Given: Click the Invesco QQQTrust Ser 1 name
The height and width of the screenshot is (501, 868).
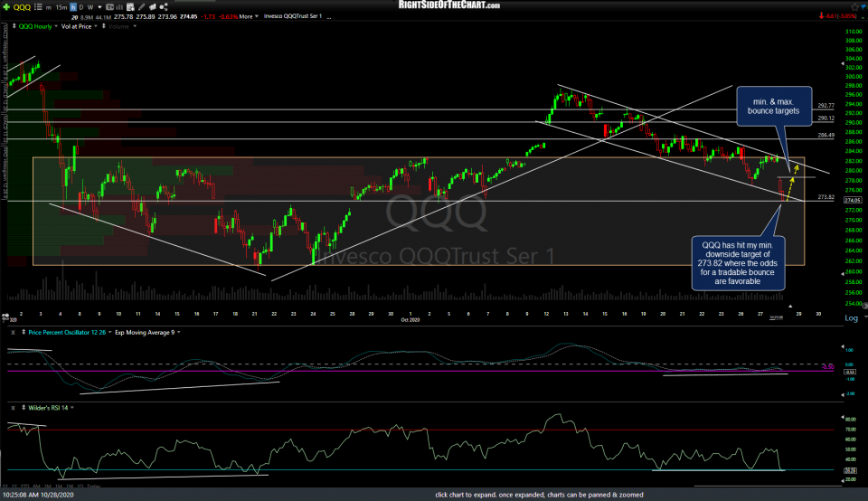Looking at the screenshot, I should 292,16.
